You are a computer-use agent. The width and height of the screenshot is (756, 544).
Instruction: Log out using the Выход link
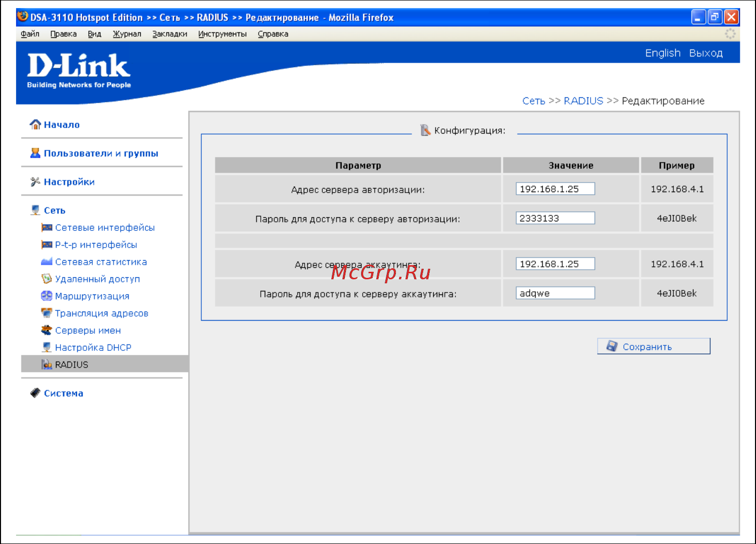[x=706, y=53]
